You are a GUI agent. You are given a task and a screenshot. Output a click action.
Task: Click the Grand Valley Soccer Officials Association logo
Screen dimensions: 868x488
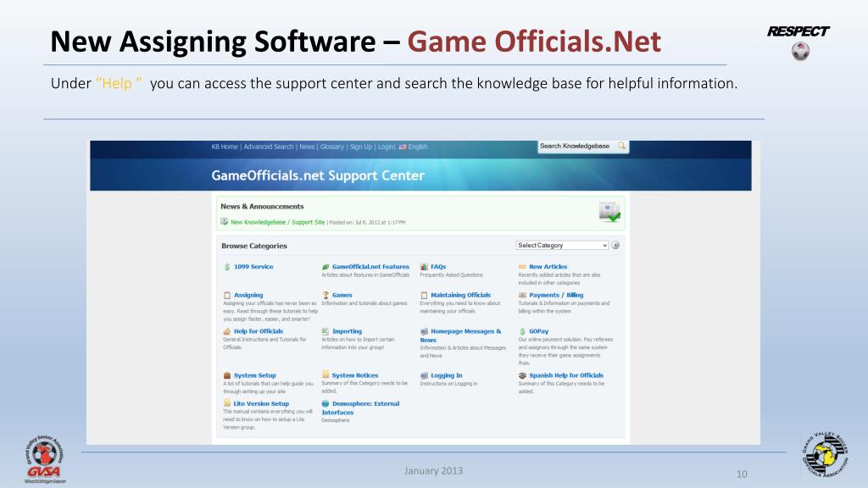pyautogui.click(x=825, y=455)
